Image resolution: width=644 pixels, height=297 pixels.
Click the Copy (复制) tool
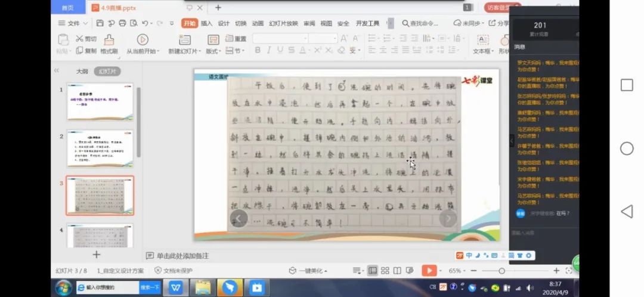[86, 51]
